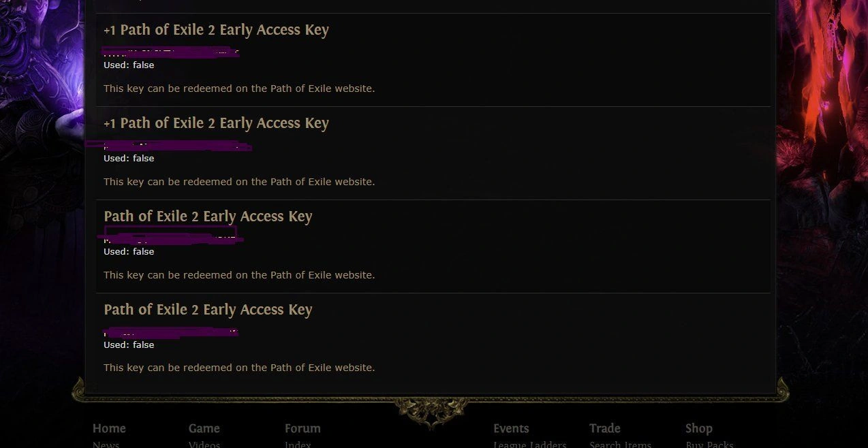
Task: Visit the Shop footer link
Action: (x=698, y=428)
